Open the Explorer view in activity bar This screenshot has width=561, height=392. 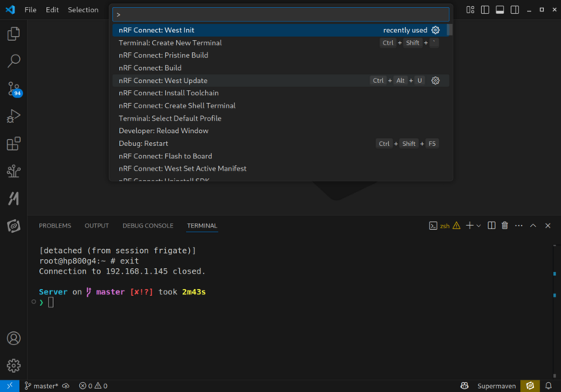[14, 34]
